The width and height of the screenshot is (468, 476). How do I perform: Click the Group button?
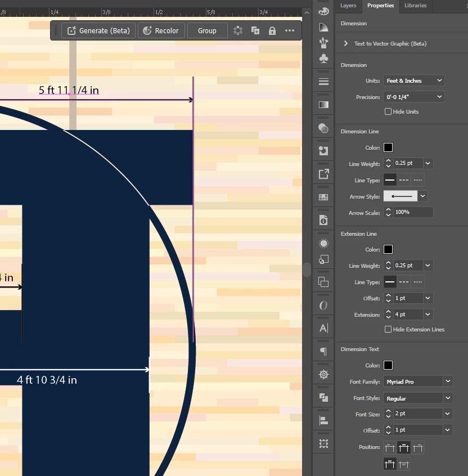(208, 30)
